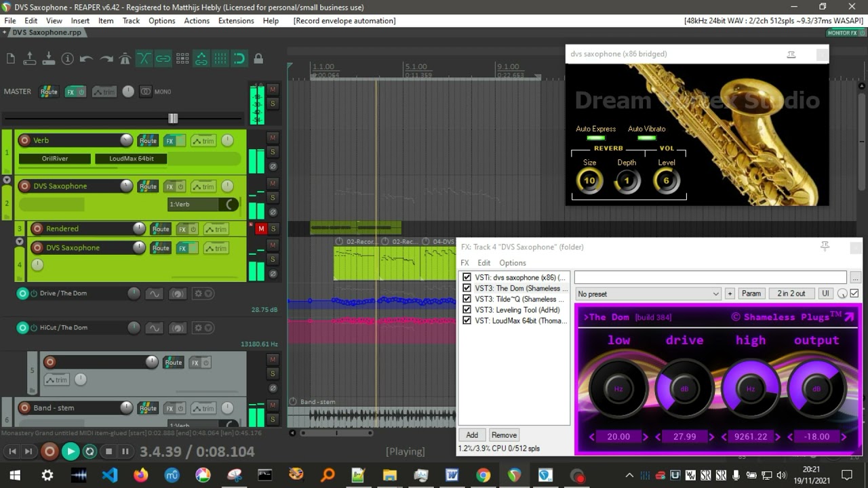Open the Actions menu
The width and height of the screenshot is (868, 488).
[197, 21]
